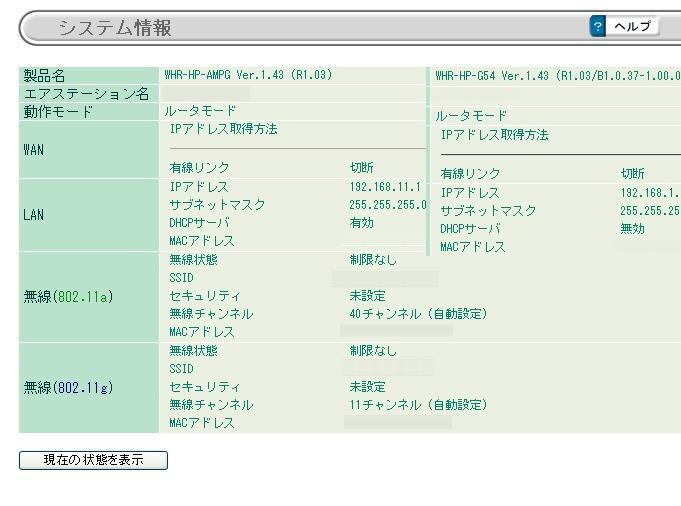The height and width of the screenshot is (506, 681).
Task: Click IPアドレス取得方法 in the WHR-HP-G54 panel
Action: click(495, 135)
